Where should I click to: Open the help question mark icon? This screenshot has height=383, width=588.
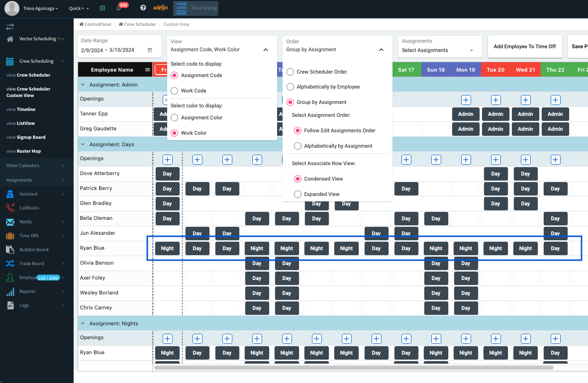(143, 8)
